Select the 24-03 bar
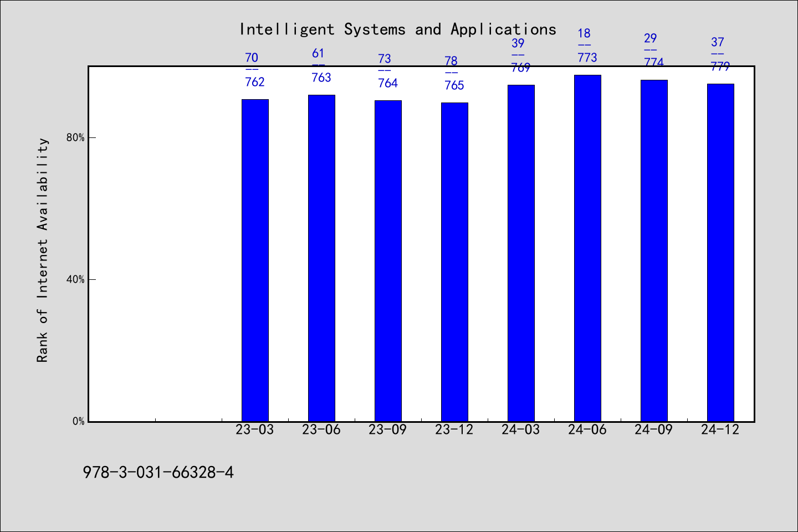The image size is (798, 532). [x=521, y=253]
